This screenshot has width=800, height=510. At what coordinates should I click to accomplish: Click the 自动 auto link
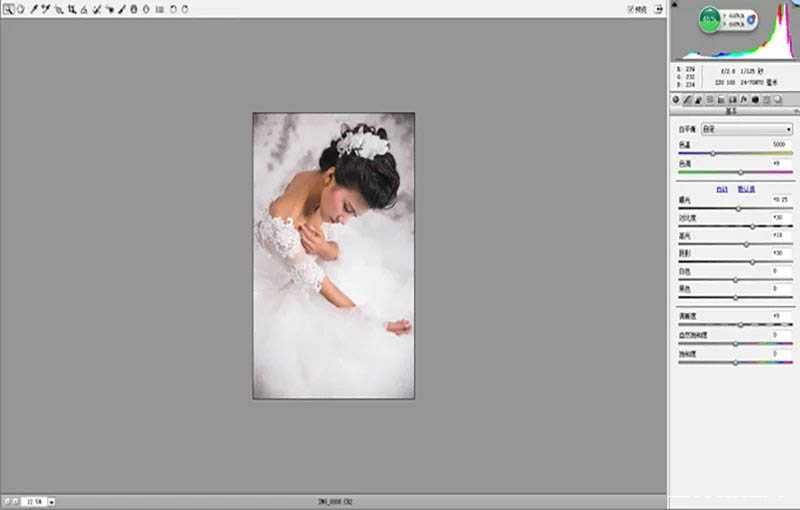pos(722,189)
